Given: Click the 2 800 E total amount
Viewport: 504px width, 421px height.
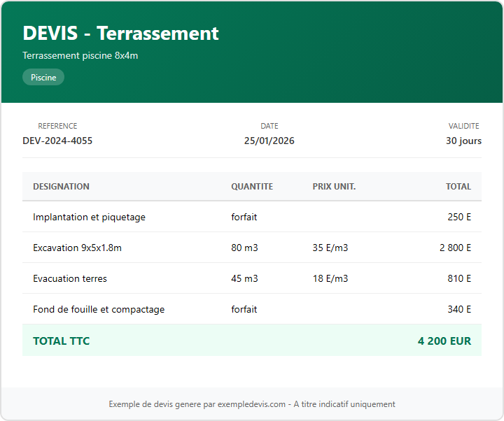Looking at the screenshot, I should pos(455,248).
